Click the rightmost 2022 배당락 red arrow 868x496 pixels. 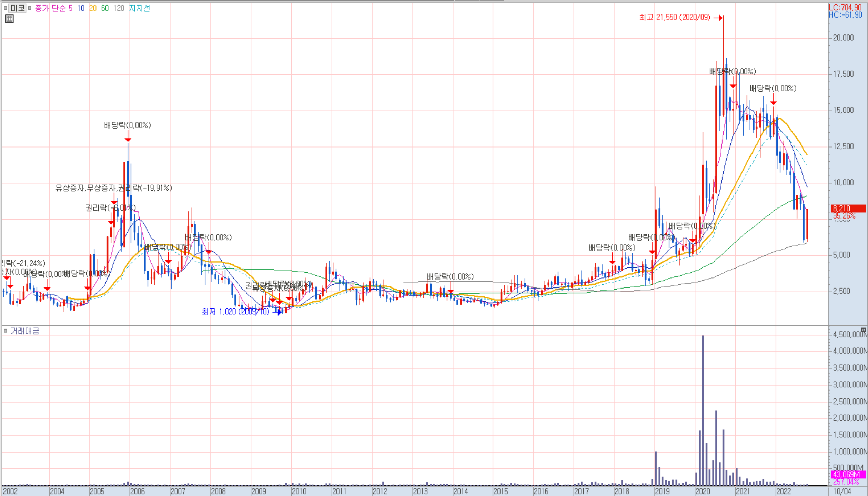pyautogui.click(x=774, y=102)
